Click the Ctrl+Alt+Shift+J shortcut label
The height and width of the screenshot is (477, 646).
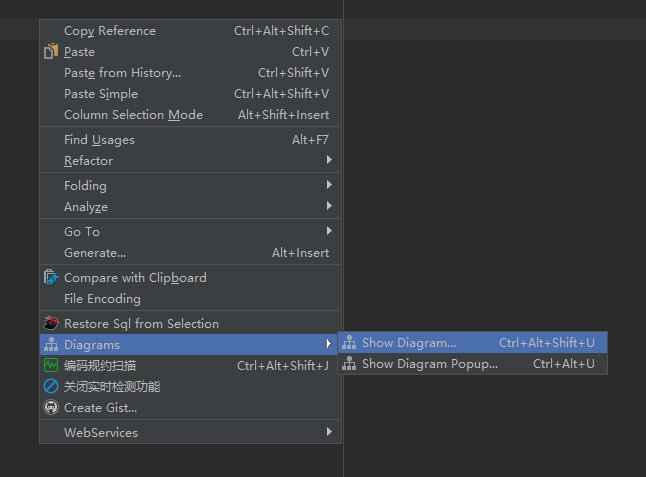(x=283, y=365)
